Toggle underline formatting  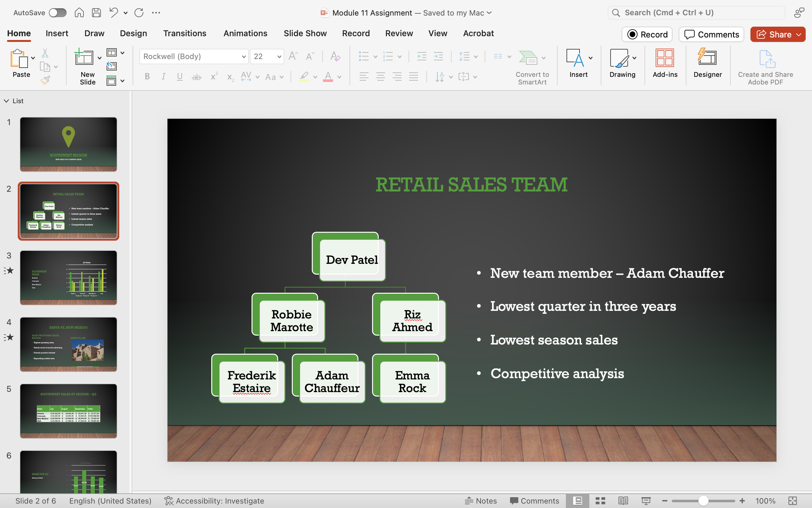click(180, 77)
